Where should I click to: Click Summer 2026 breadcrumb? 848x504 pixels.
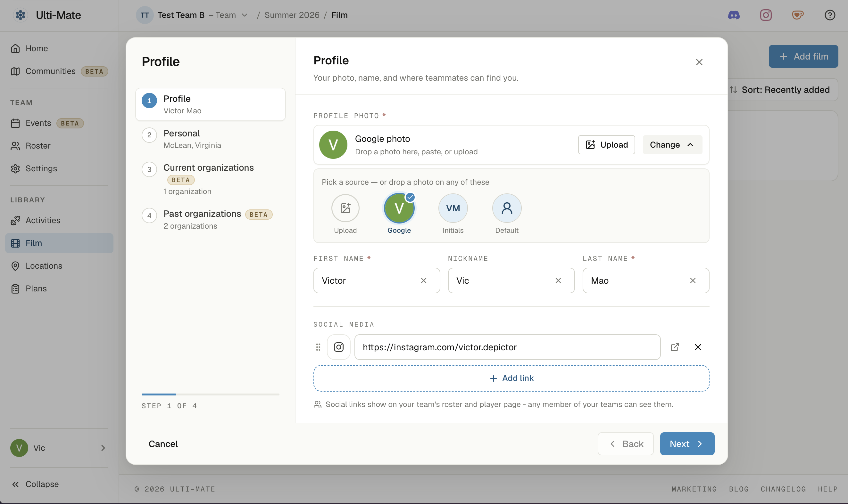point(292,15)
